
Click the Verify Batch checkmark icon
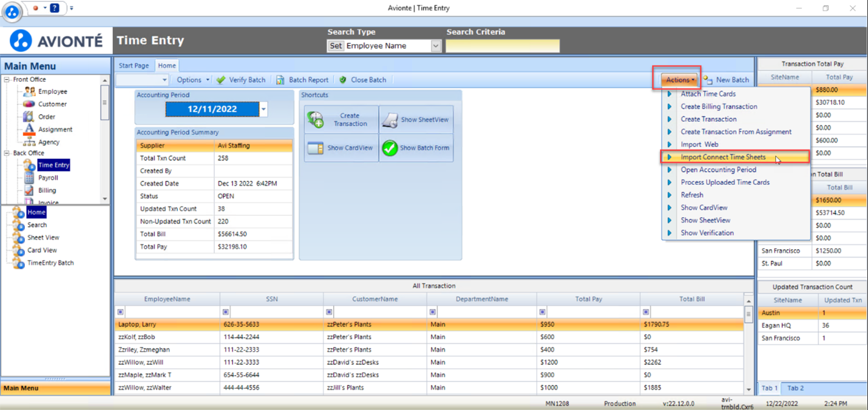tap(221, 80)
